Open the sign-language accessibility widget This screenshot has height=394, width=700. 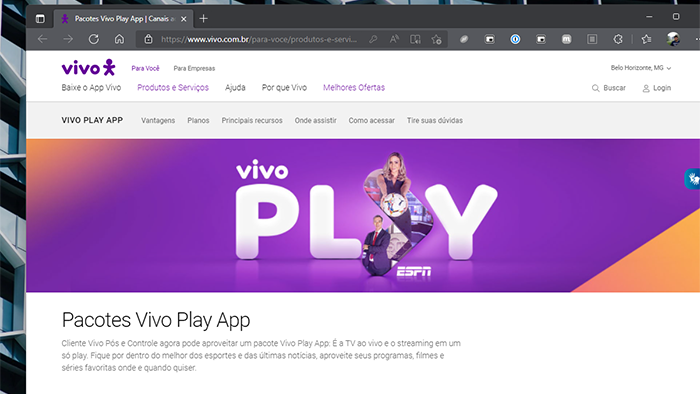click(x=693, y=179)
